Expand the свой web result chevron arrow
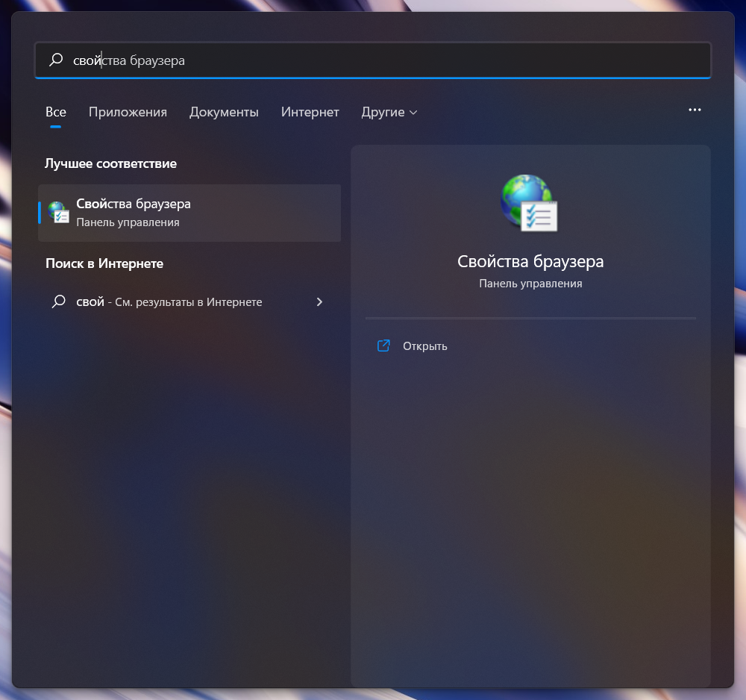This screenshot has width=746, height=700. click(319, 302)
